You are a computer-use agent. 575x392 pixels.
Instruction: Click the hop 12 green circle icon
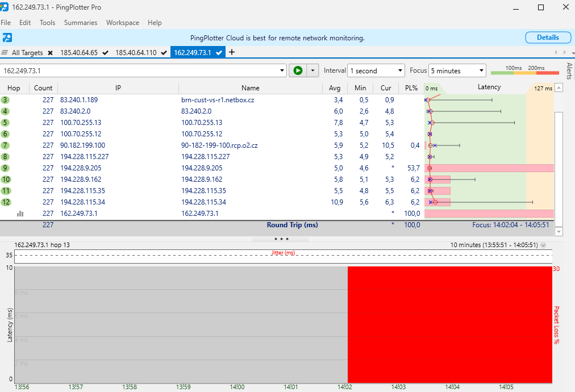6,202
